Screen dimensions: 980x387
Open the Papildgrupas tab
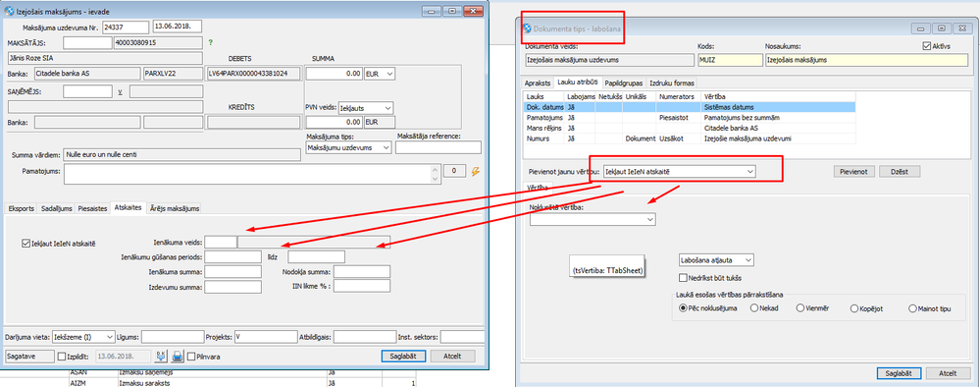[x=624, y=83]
